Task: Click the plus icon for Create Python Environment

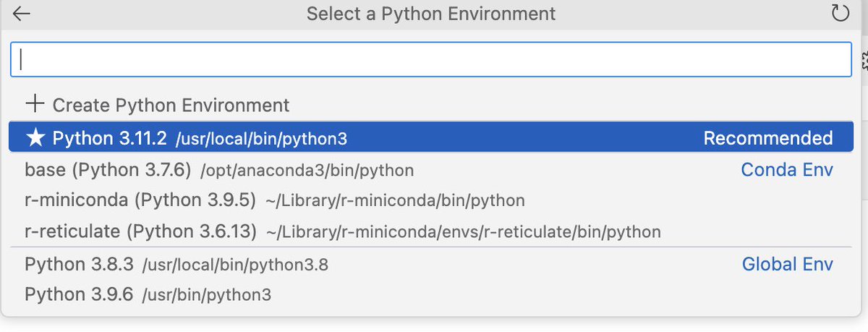Action: 34,104
